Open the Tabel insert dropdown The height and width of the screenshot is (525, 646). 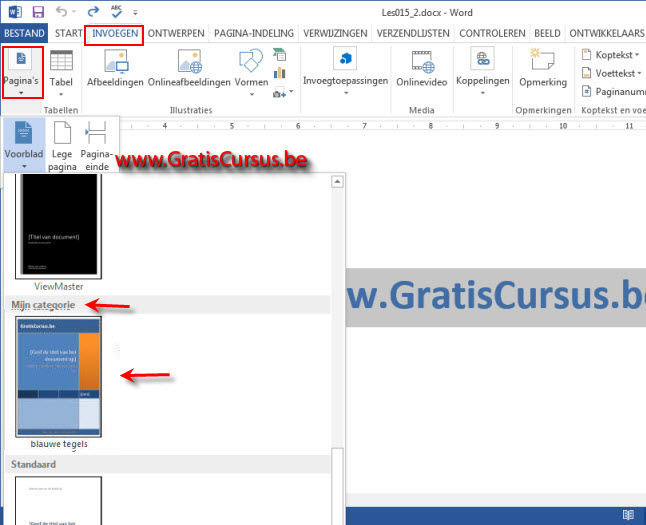61,73
